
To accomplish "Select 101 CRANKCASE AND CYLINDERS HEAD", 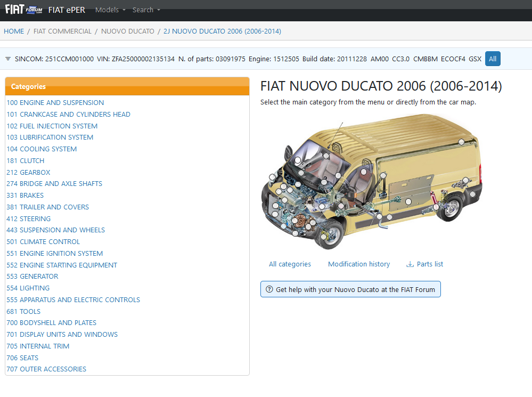I will [69, 115].
